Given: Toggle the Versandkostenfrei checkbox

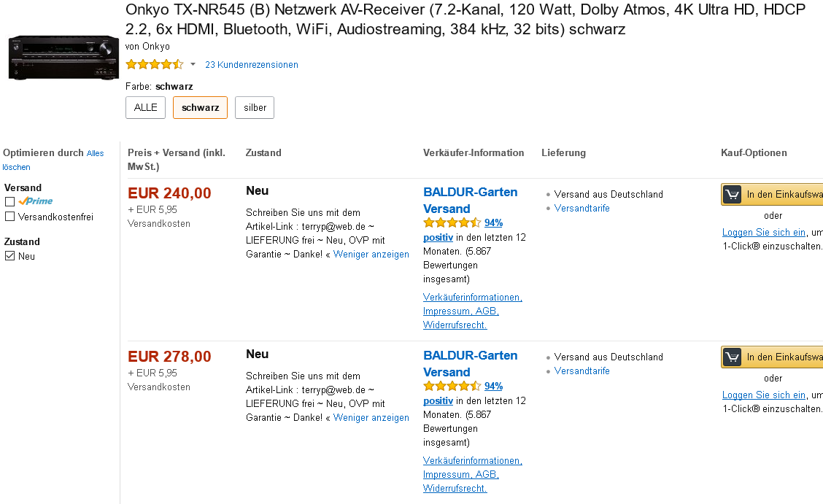Looking at the screenshot, I should tap(10, 217).
